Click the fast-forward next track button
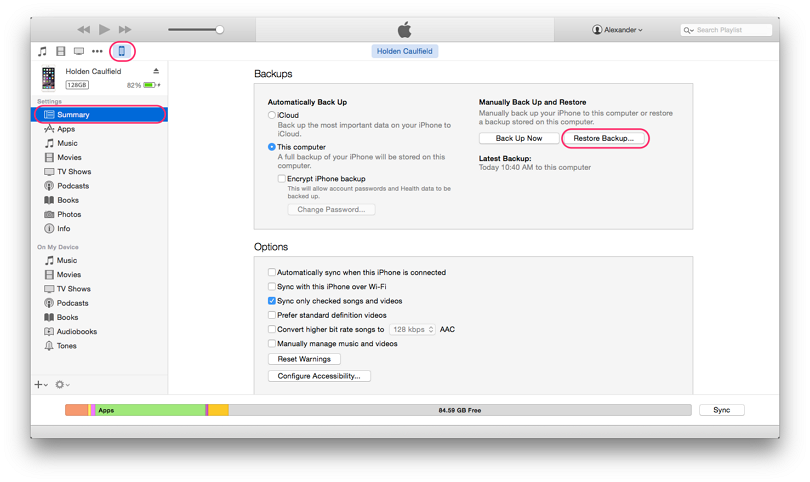This screenshot has width=810, height=482. [x=124, y=29]
